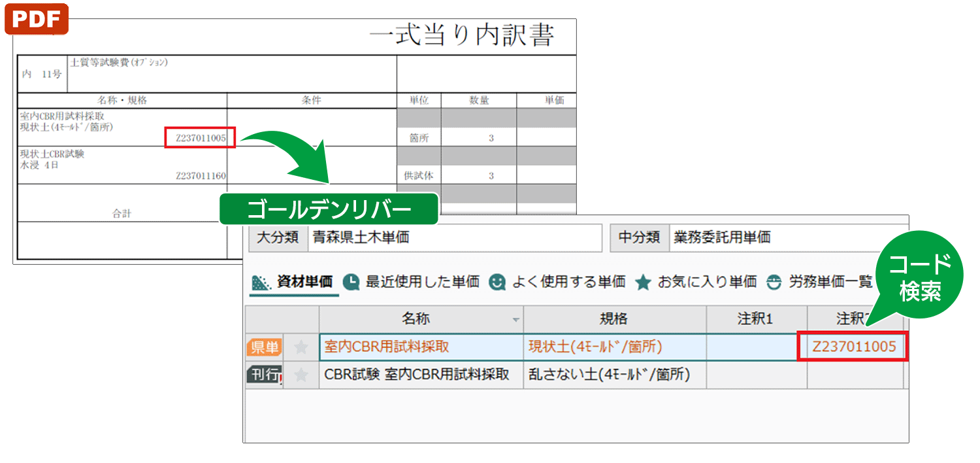Toggle favorite star on CBR試験 row
The height and width of the screenshot is (463, 980).
[x=301, y=375]
